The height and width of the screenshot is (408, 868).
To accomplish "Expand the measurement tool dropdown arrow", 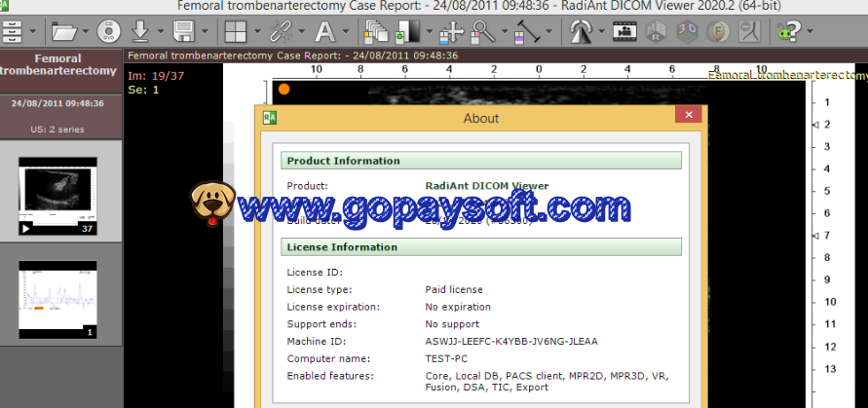I will [549, 31].
